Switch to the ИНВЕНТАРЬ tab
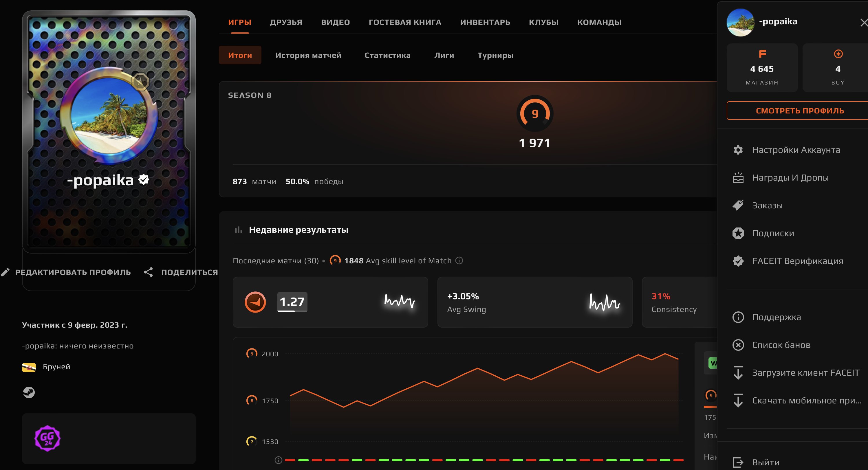The height and width of the screenshot is (470, 868). click(485, 22)
